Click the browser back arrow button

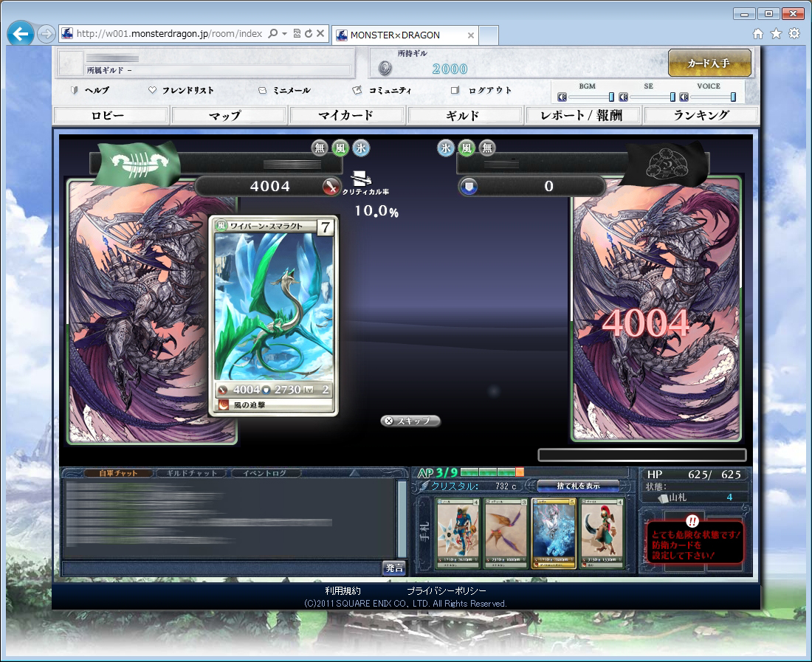coord(21,34)
